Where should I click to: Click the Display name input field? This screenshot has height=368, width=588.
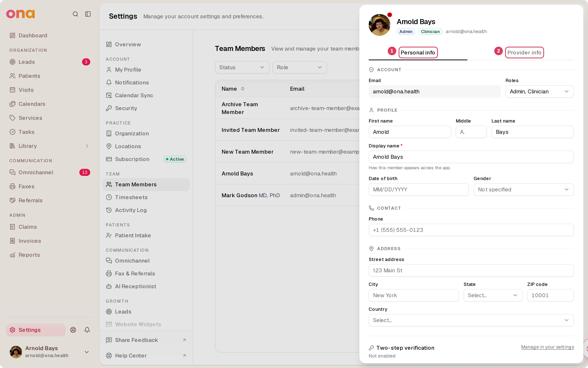(x=471, y=157)
